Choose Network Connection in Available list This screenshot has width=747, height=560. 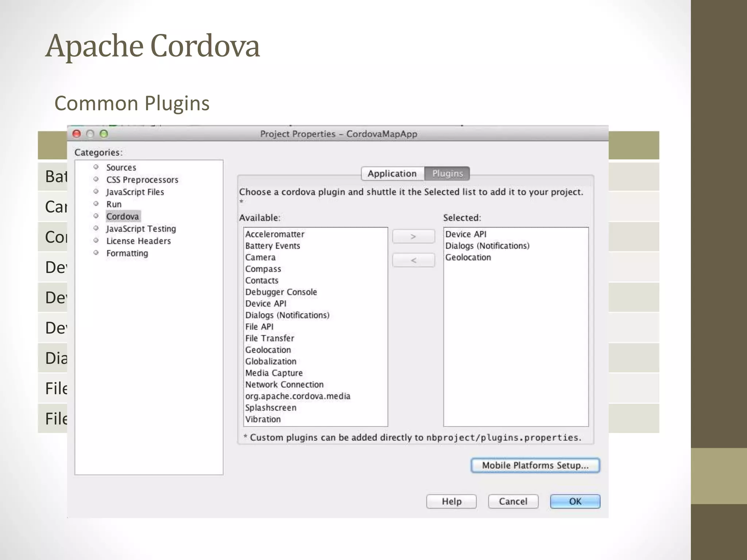[x=284, y=385]
